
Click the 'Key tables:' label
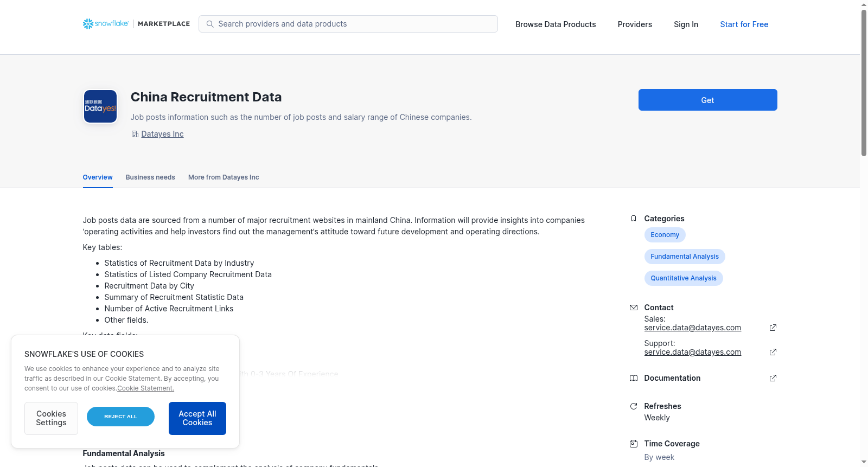pyautogui.click(x=103, y=247)
